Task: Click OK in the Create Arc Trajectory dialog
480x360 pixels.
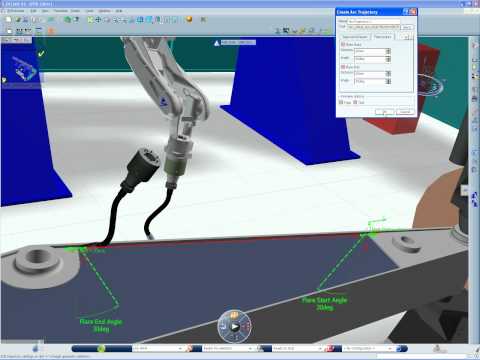Action: [x=384, y=112]
